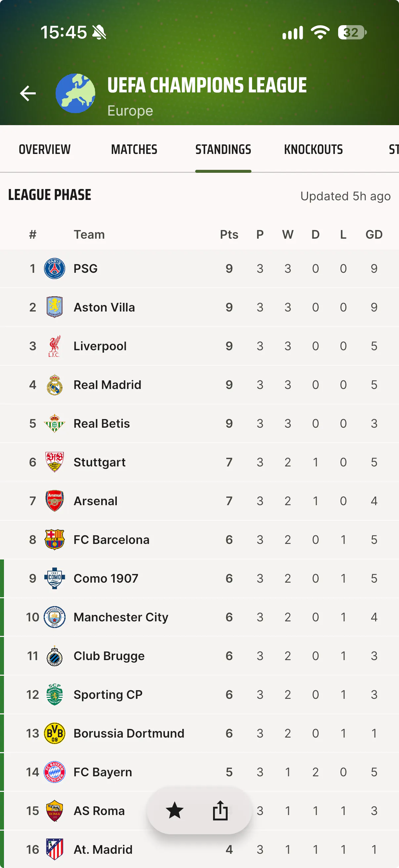399x868 pixels.
Task: Tap the Como 1907 club crest
Action: tap(55, 578)
